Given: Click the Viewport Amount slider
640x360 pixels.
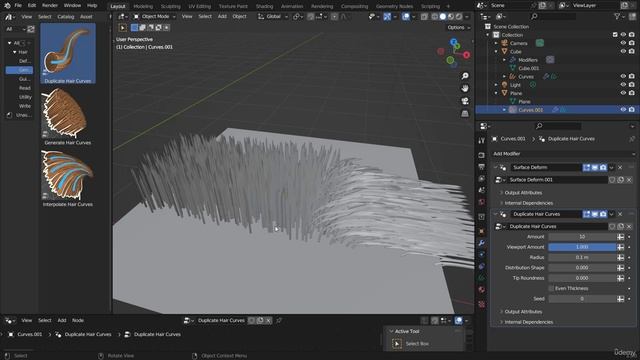Looking at the screenshot, I should click(582, 247).
